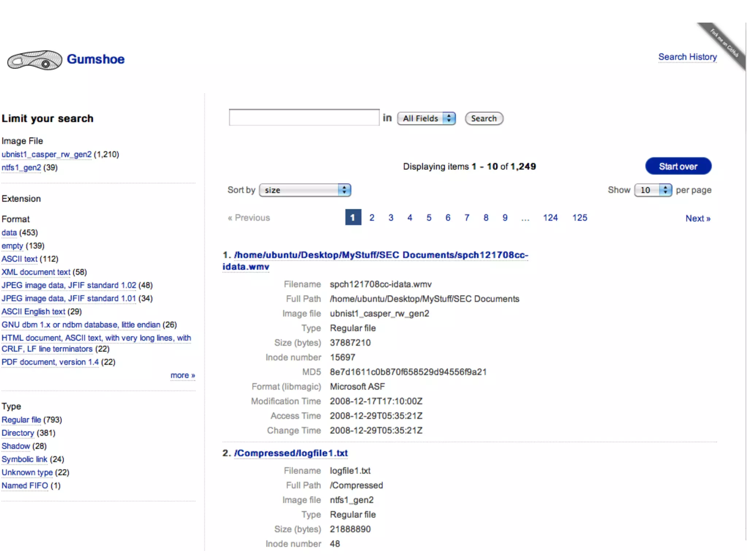Image resolution: width=747 pixels, height=560 pixels.
Task: Filter Format by ASCII text
Action: (19, 259)
